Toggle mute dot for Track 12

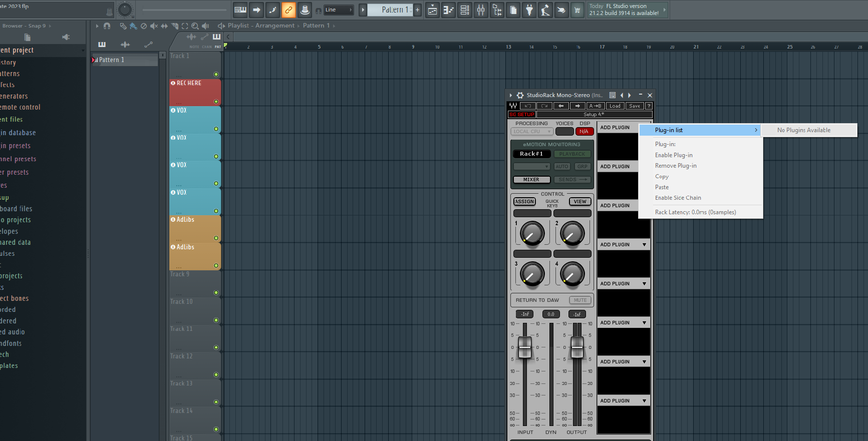click(x=216, y=374)
